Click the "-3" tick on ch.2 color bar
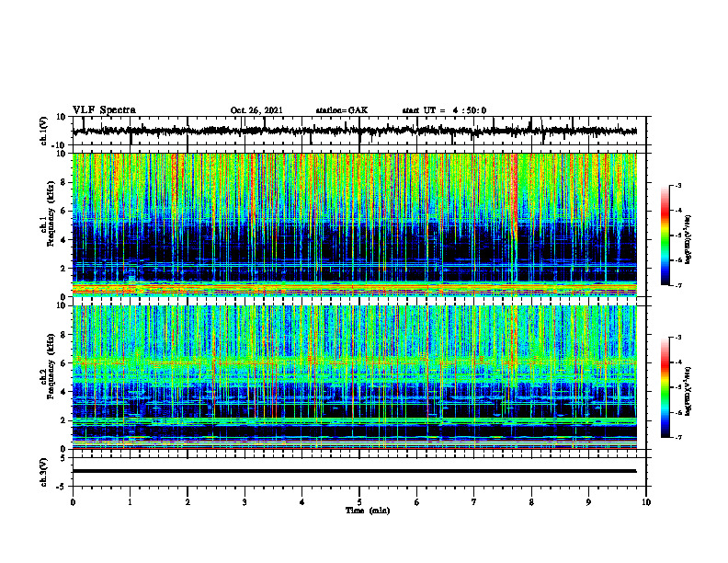This screenshot has width=728, height=563. [x=678, y=338]
